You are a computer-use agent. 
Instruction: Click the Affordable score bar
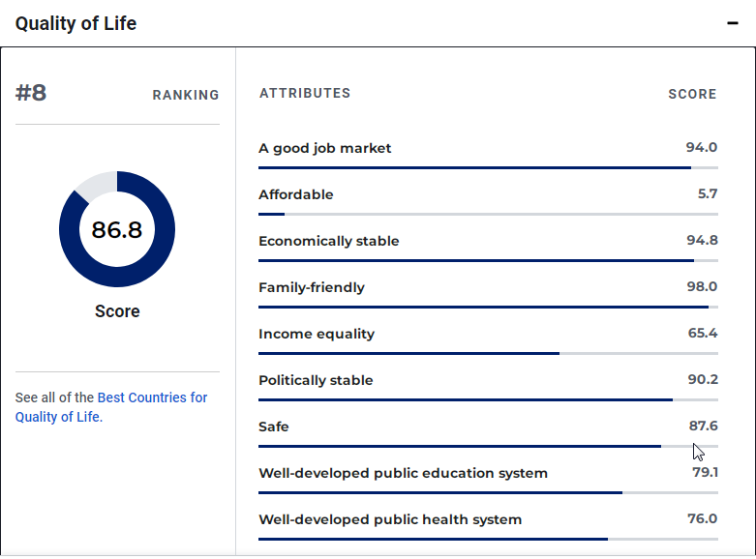(x=488, y=214)
